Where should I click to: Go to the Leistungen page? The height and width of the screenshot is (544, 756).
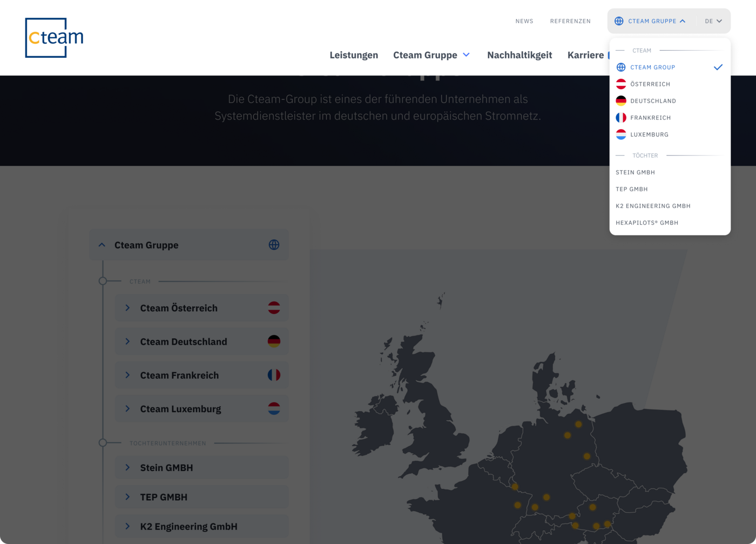[x=354, y=55]
